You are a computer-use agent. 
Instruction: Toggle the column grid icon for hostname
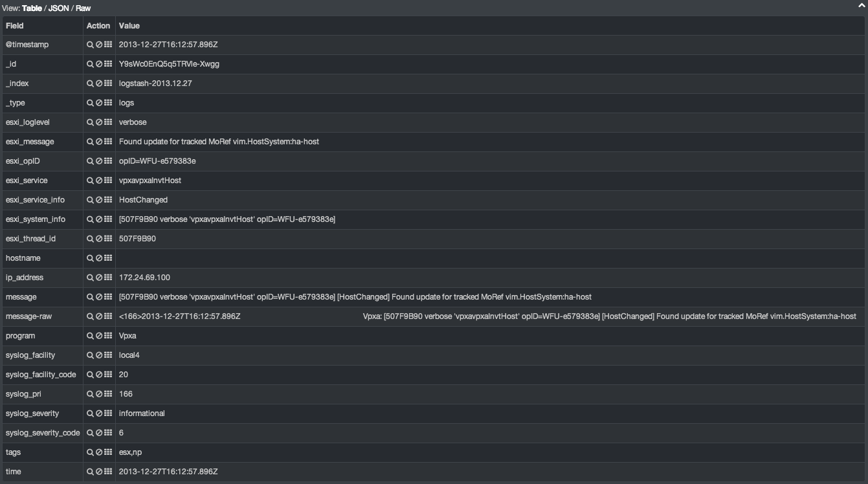108,258
